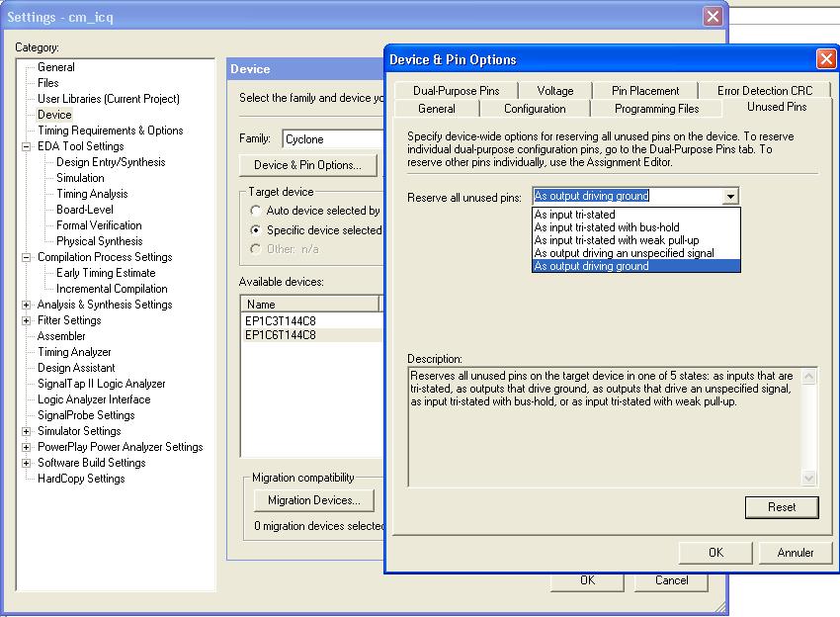840x617 pixels.
Task: Select Specific device selected radio button
Action: 256,230
